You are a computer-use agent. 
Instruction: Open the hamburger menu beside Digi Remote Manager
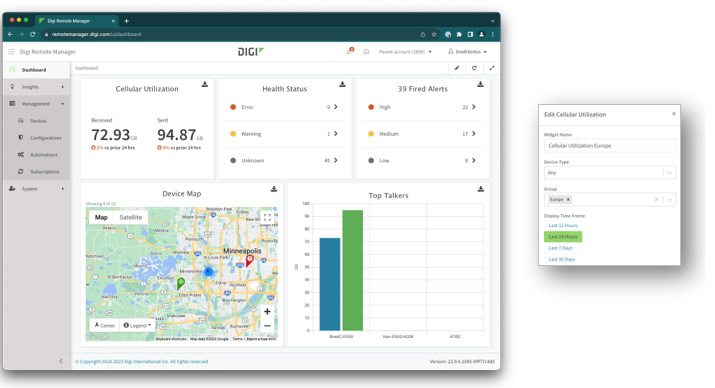[11, 52]
